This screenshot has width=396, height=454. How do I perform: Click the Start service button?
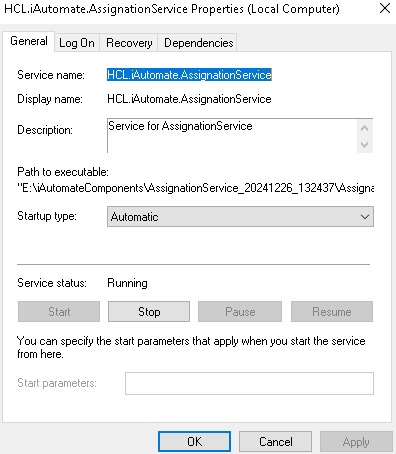pos(59,312)
